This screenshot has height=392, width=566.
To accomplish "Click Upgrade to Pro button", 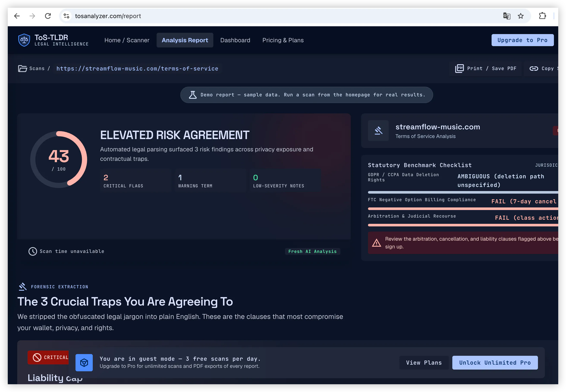I will pos(522,40).
